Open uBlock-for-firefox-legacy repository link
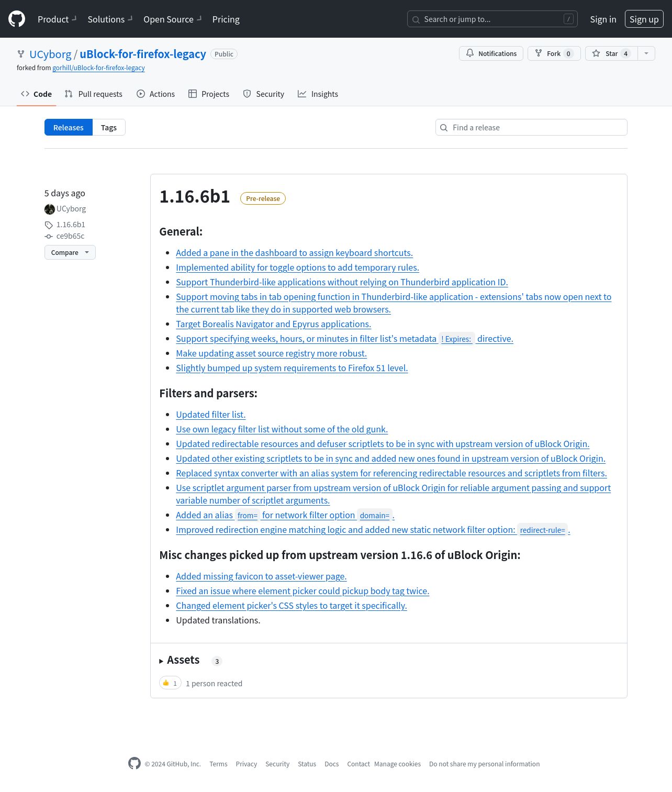 tap(143, 54)
